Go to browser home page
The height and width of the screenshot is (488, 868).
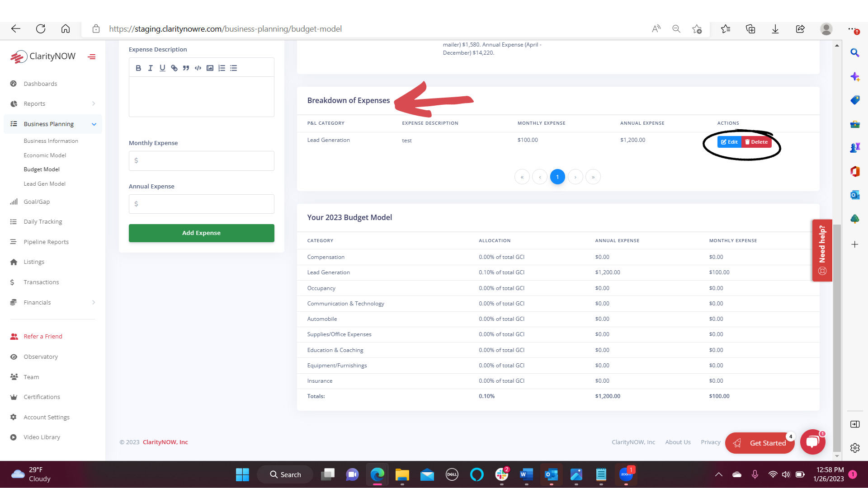pyautogui.click(x=66, y=29)
